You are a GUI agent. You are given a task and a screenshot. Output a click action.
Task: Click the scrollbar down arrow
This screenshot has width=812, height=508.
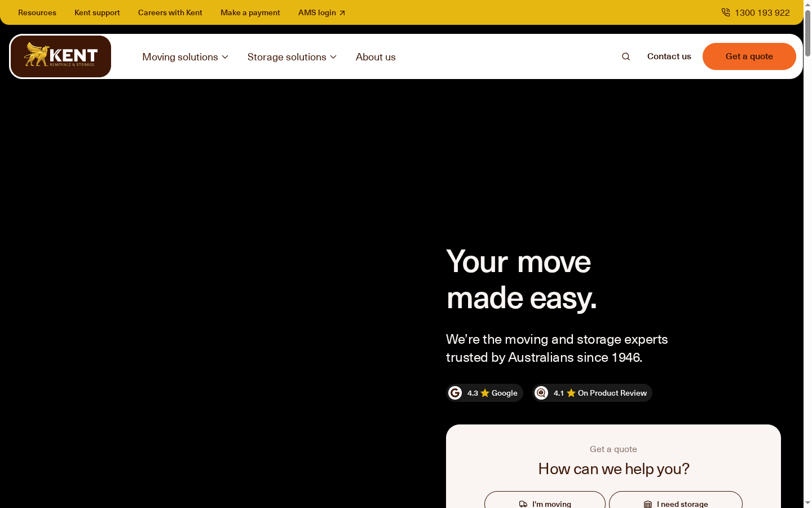click(x=807, y=503)
